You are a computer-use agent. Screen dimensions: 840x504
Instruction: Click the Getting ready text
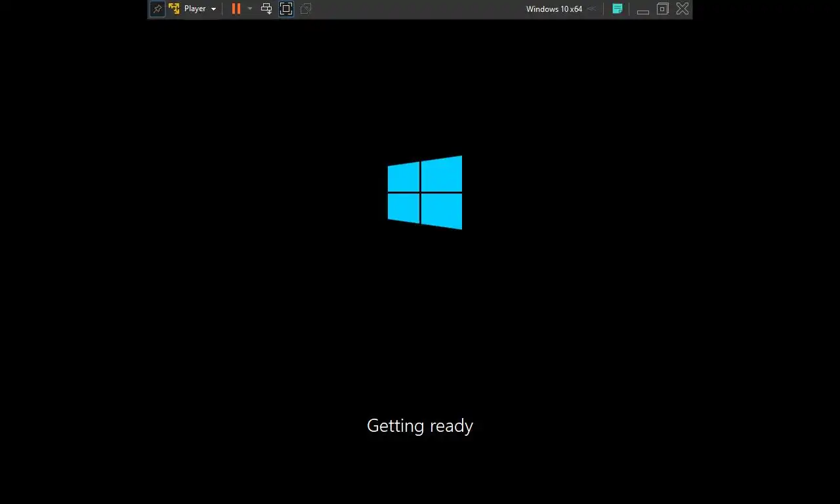click(x=420, y=426)
